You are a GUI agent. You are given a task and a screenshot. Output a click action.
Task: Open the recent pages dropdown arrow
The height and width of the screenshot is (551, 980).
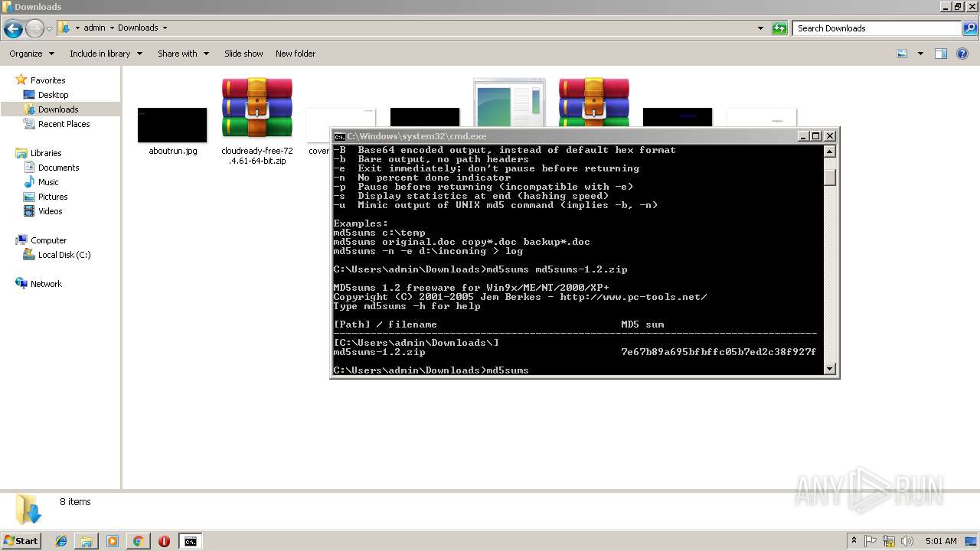(x=50, y=29)
